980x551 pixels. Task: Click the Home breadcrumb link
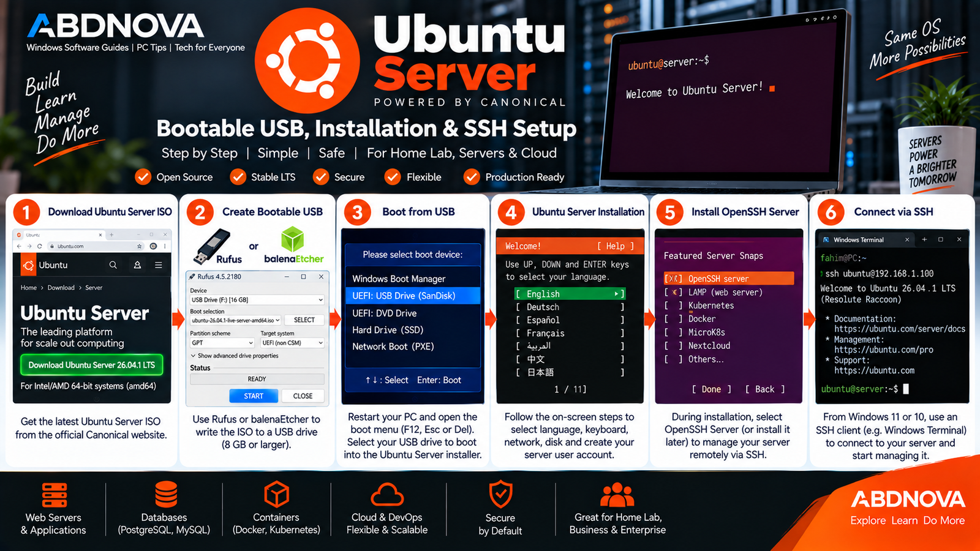coord(29,288)
